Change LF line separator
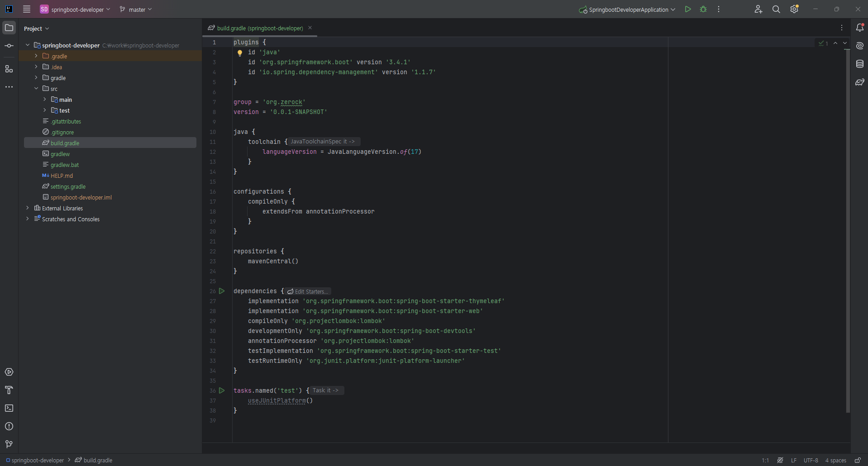 tap(794, 460)
